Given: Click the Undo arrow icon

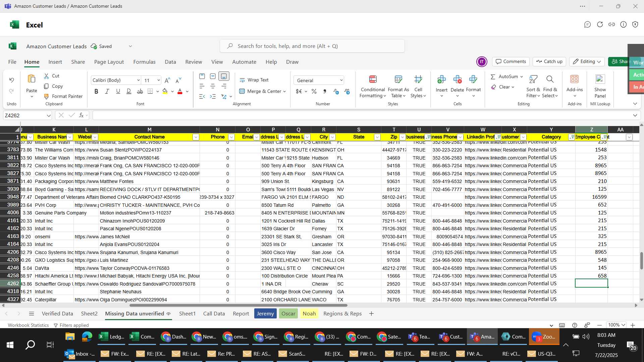Looking at the screenshot, I should pyautogui.click(x=12, y=80).
